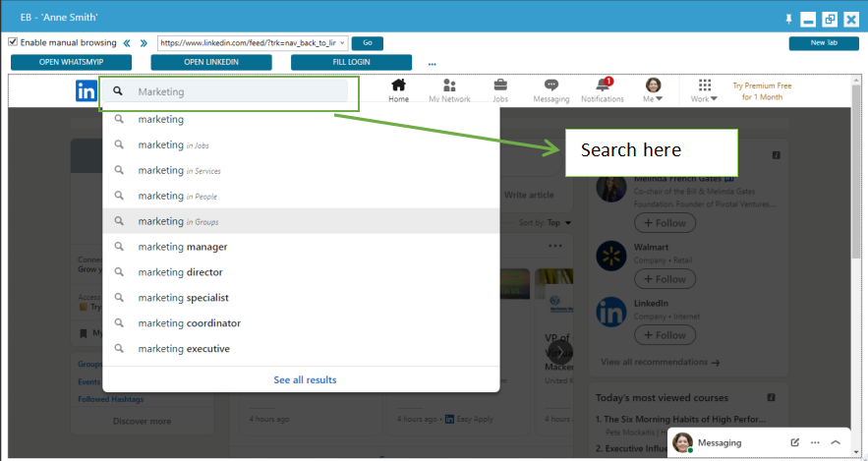Click the LinkedIn logo icon
This screenshot has width=868, height=461.
click(x=86, y=90)
